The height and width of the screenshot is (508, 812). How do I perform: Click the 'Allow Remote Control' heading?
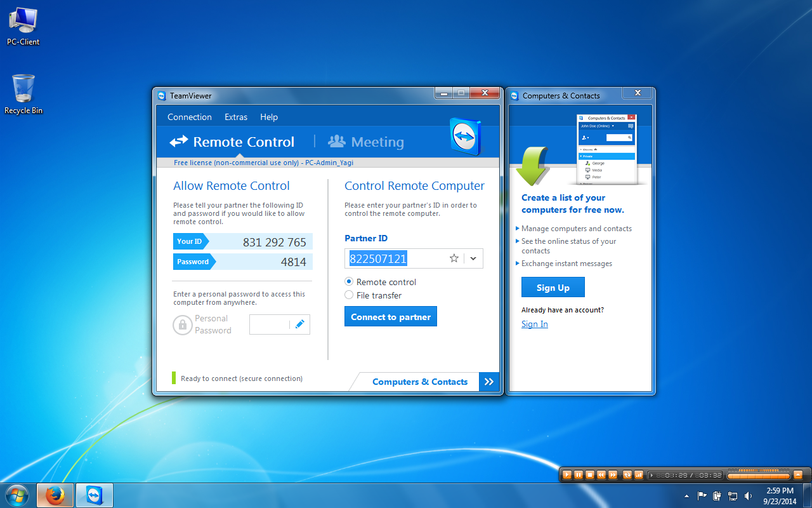[x=232, y=186]
